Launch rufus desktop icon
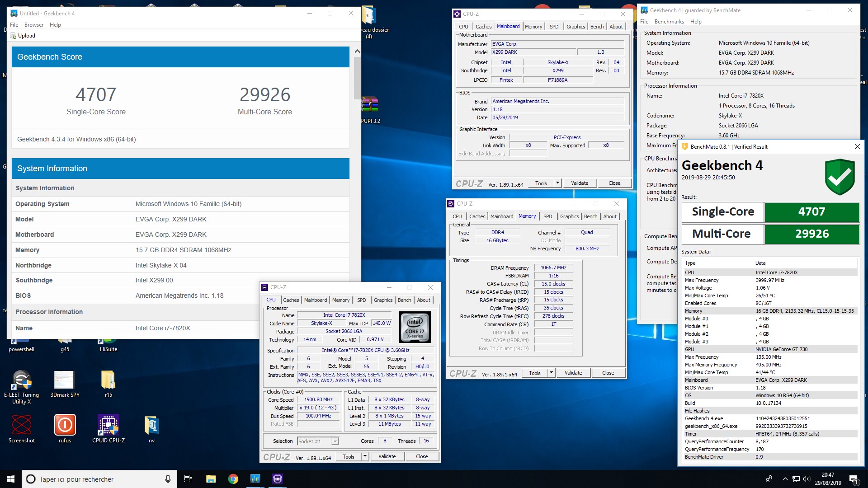This screenshot has width=868, height=488. (65, 429)
